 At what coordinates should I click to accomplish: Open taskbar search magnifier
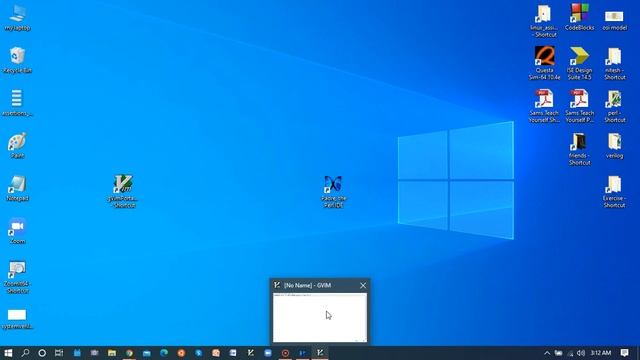coord(25,353)
